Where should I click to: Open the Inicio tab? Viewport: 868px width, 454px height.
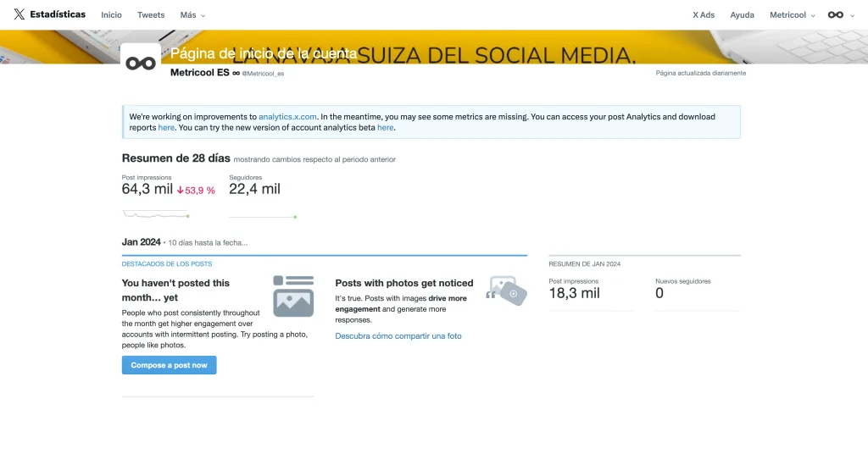pyautogui.click(x=111, y=15)
